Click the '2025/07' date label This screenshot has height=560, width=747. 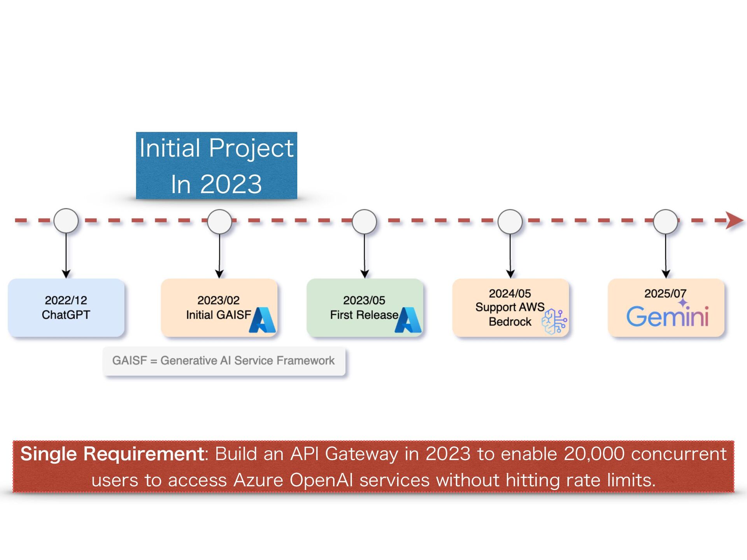coord(665,293)
